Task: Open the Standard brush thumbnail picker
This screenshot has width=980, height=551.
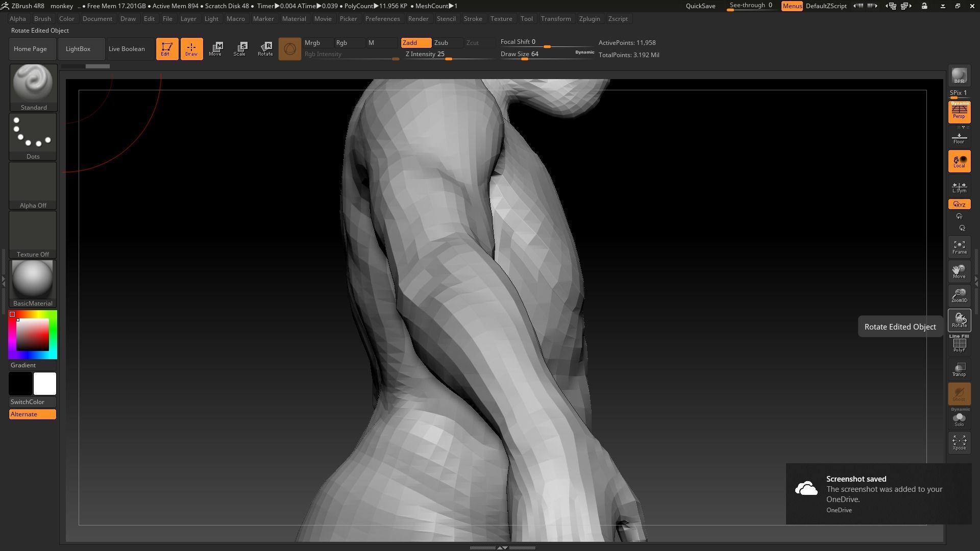Action: [x=33, y=87]
